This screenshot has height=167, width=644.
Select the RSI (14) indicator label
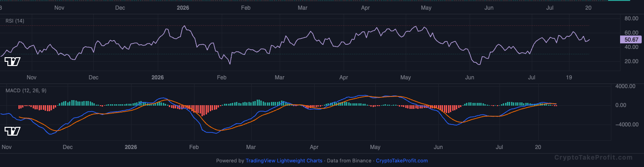pyautogui.click(x=15, y=21)
